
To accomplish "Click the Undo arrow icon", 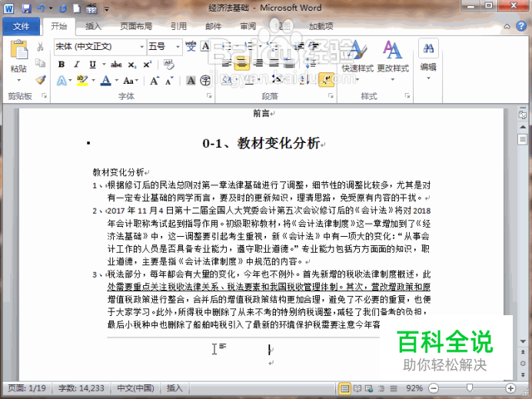I will click(x=42, y=8).
